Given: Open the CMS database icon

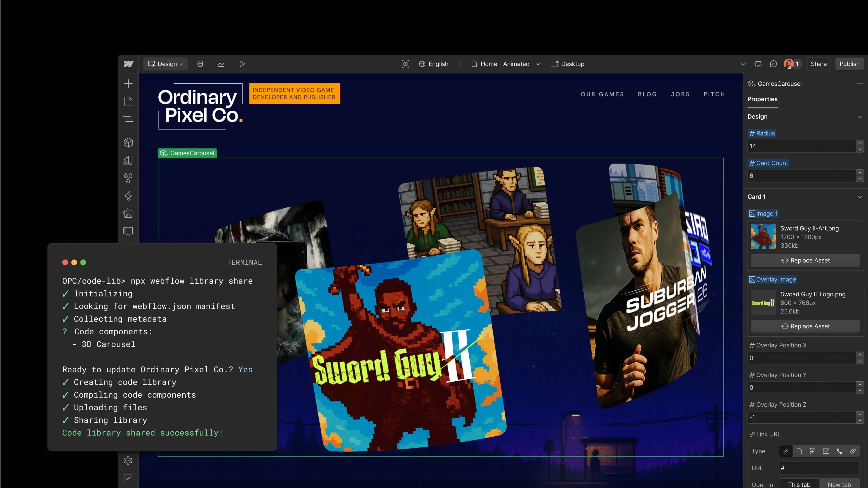Looking at the screenshot, I should pos(200,64).
